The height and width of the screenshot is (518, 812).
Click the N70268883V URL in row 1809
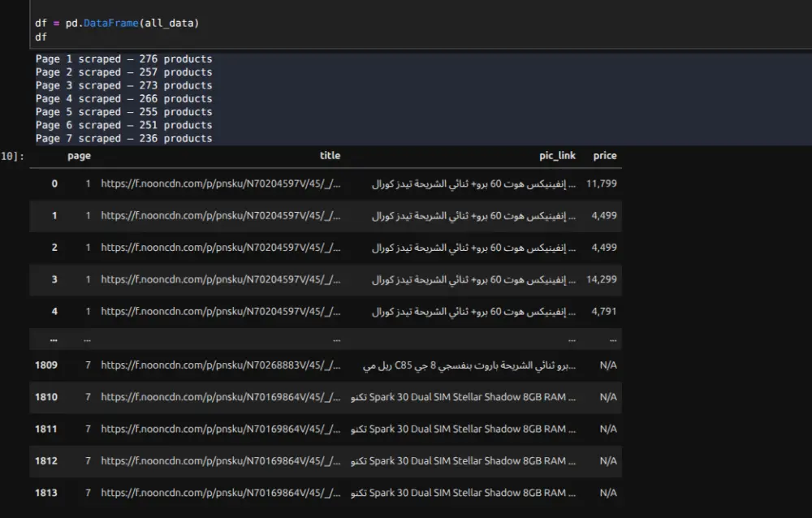tap(221, 365)
